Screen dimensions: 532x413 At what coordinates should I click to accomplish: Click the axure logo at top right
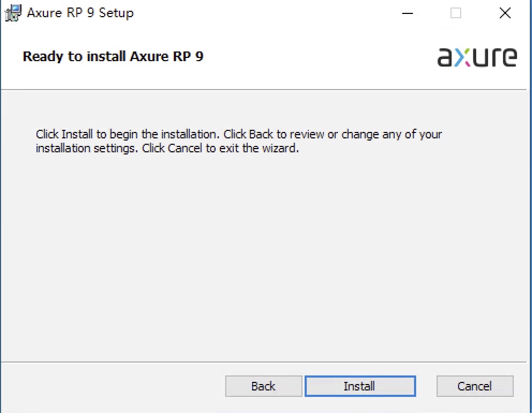point(476,57)
